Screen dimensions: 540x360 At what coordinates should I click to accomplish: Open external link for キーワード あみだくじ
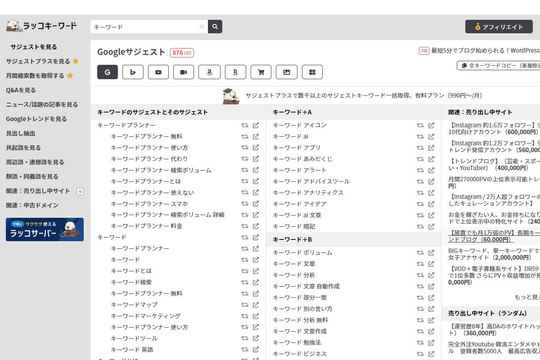point(431,159)
